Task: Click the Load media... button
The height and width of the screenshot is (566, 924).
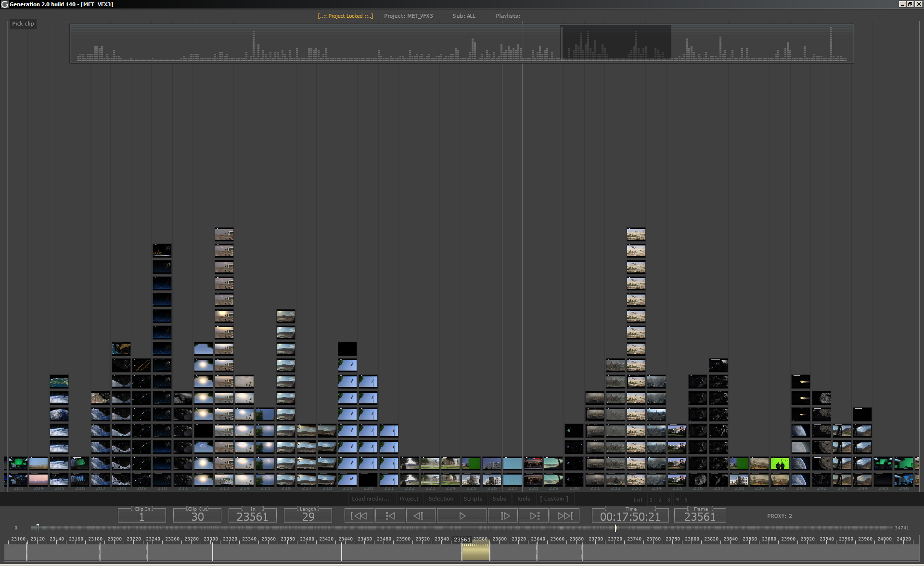Action: (370, 499)
